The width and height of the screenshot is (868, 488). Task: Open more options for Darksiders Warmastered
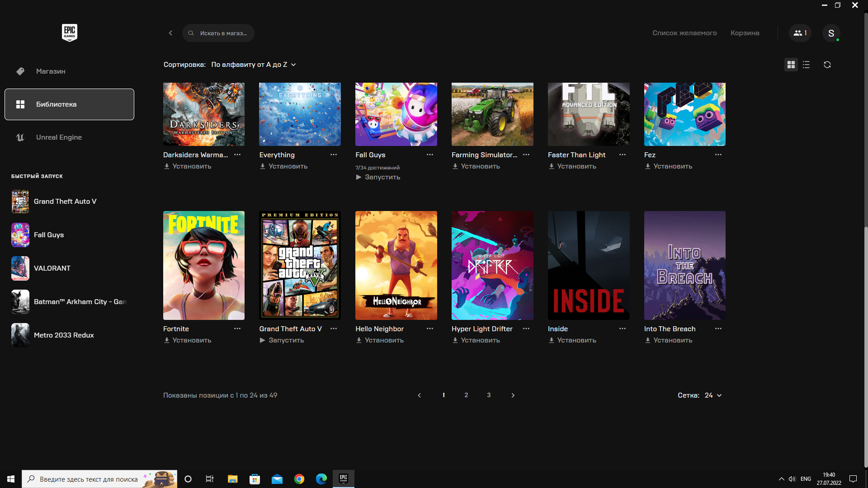pos(237,155)
